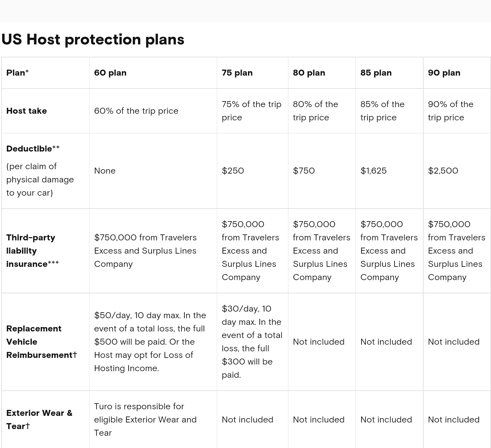Select the "60 plan" column header
The height and width of the screenshot is (448, 491).
[x=110, y=73]
